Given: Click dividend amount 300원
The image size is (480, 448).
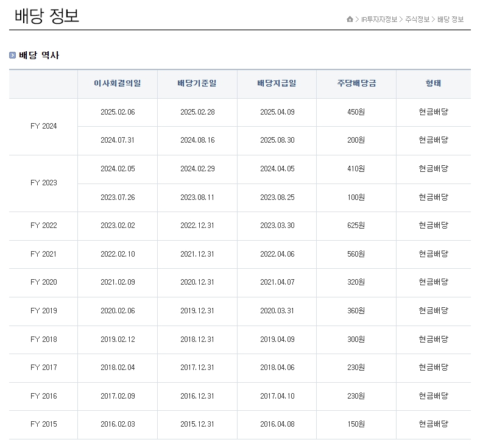Looking at the screenshot, I should [356, 340].
